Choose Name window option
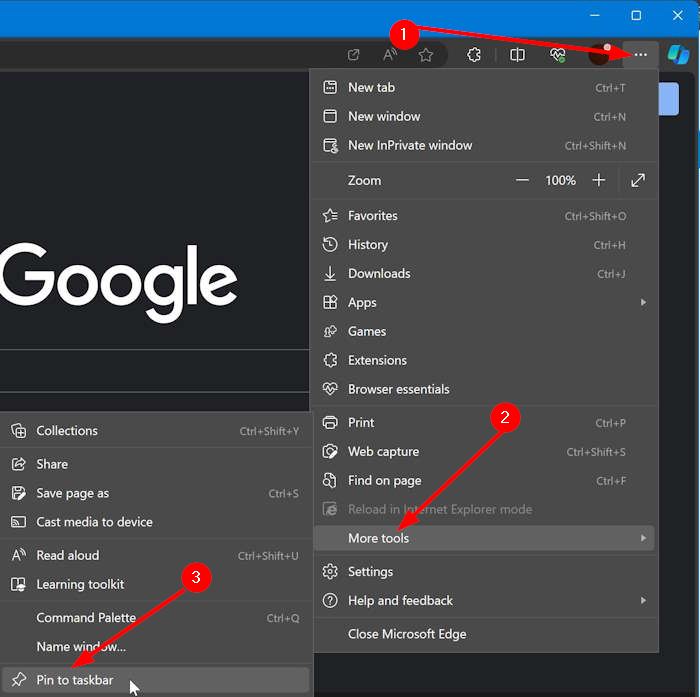The width and height of the screenshot is (700, 697). [x=155, y=647]
